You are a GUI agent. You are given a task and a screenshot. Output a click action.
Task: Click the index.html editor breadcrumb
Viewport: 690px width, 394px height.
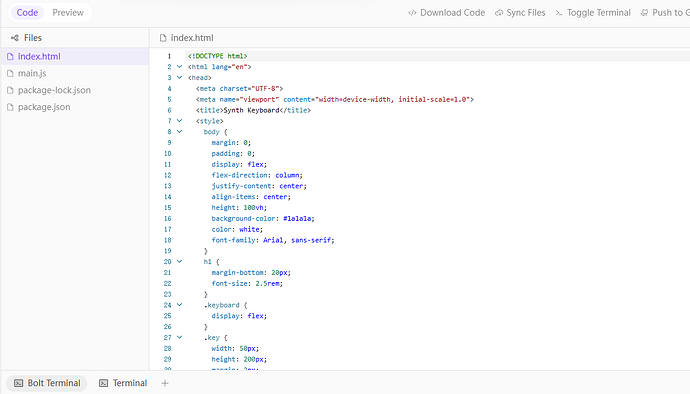click(192, 38)
